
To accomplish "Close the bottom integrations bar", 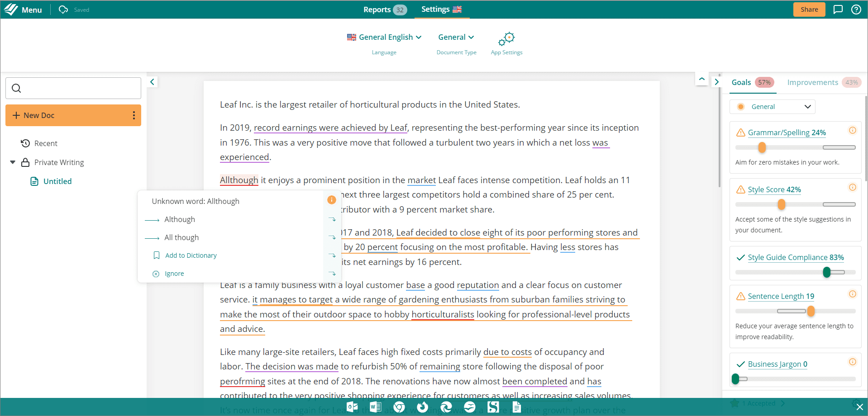I will tap(860, 407).
